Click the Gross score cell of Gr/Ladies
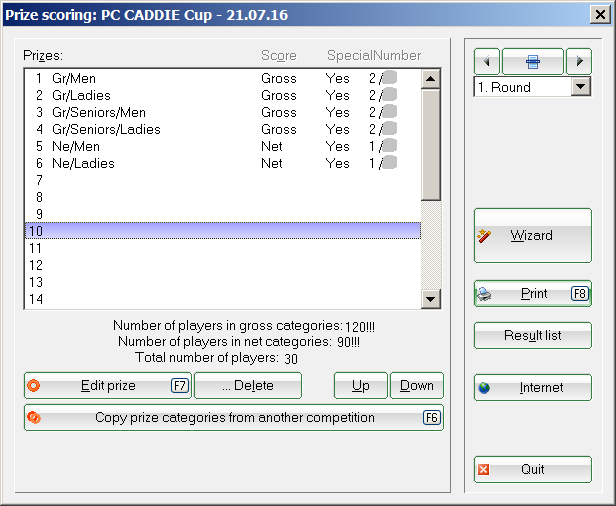Screen dimensions: 616x506 click(x=279, y=95)
